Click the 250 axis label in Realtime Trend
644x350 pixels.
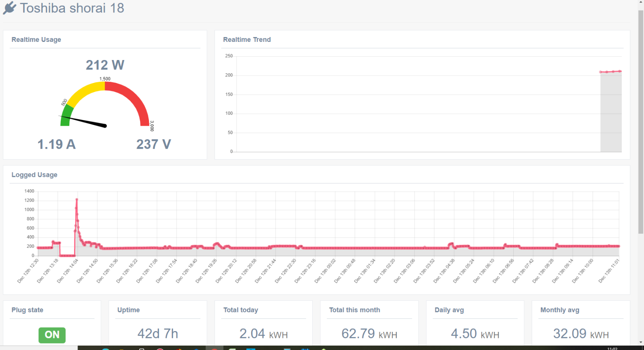[x=229, y=56]
